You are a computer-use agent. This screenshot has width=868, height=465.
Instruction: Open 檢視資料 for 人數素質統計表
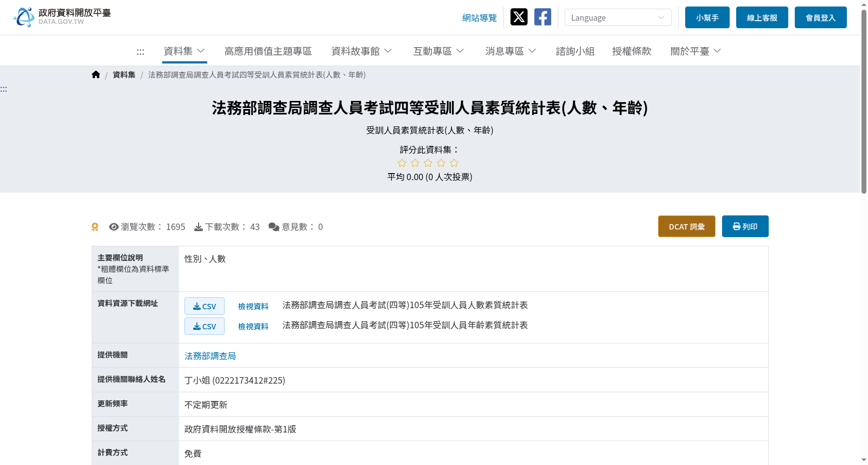click(253, 307)
